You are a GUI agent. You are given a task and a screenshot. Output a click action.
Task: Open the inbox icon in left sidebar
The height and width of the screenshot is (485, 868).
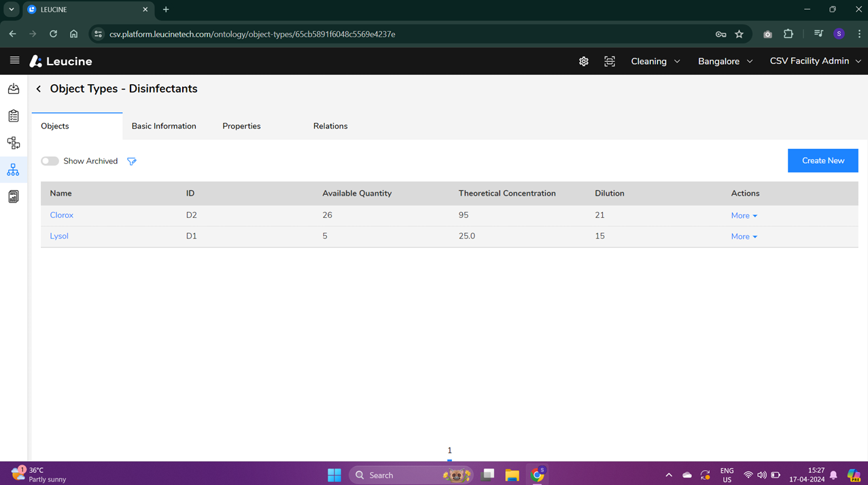click(14, 89)
